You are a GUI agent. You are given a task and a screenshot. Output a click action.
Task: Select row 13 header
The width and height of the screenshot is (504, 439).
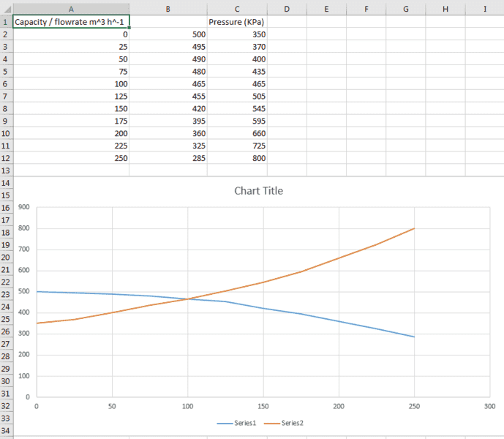pyautogui.click(x=6, y=170)
